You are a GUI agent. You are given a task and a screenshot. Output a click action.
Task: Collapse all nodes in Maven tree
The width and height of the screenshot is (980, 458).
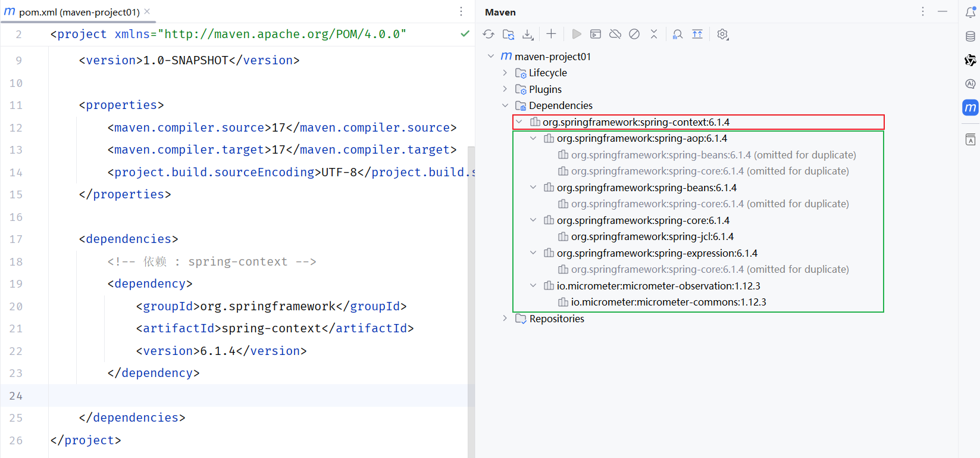(x=654, y=34)
